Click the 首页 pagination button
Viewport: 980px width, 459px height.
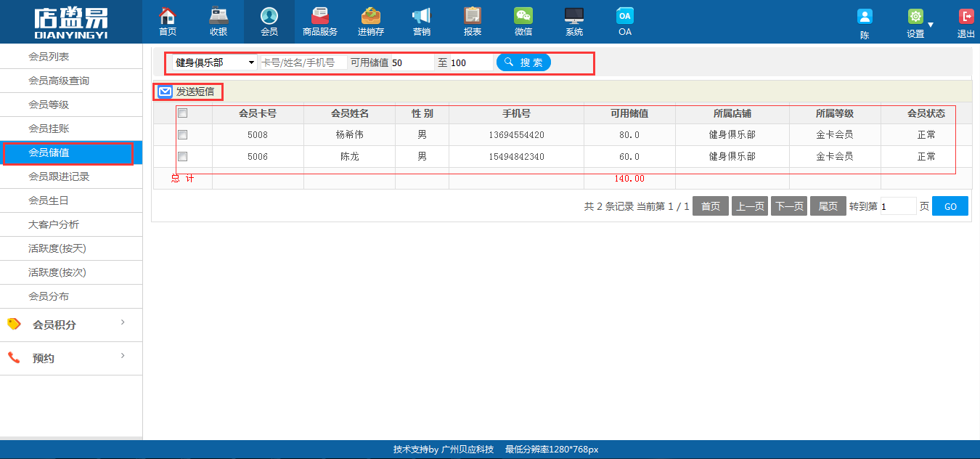point(711,206)
